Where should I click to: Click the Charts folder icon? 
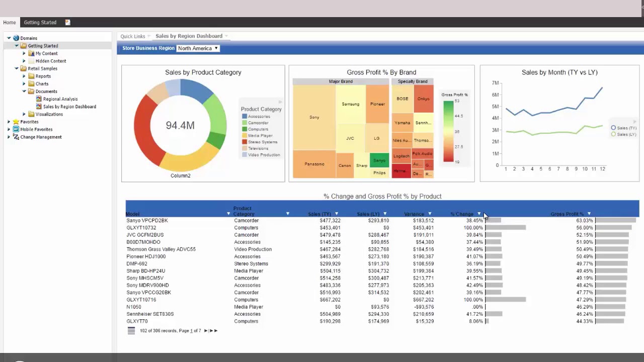pyautogui.click(x=31, y=84)
